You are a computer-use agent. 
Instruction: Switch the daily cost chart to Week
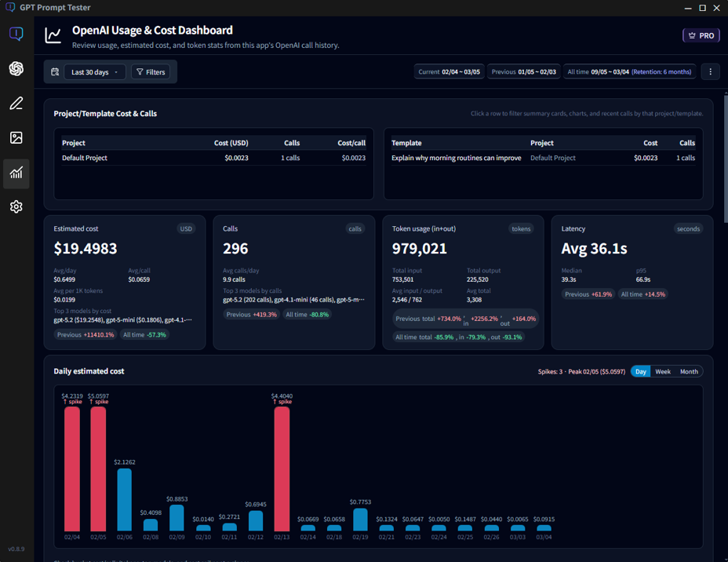[x=663, y=371]
